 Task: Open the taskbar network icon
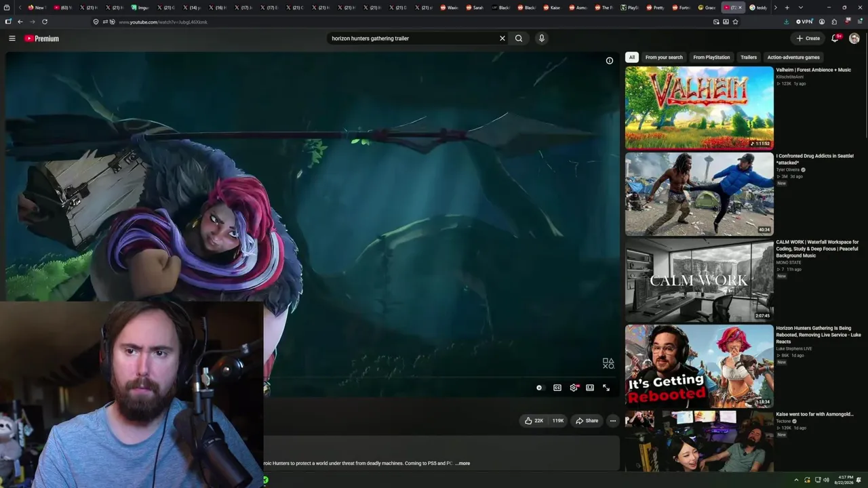[817, 480]
